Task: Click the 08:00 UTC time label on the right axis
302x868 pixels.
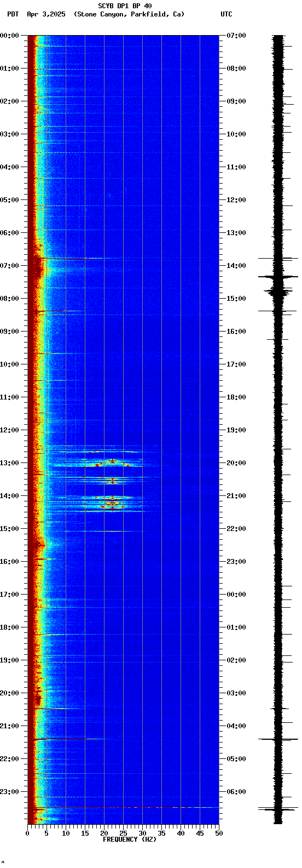Action: [x=236, y=68]
